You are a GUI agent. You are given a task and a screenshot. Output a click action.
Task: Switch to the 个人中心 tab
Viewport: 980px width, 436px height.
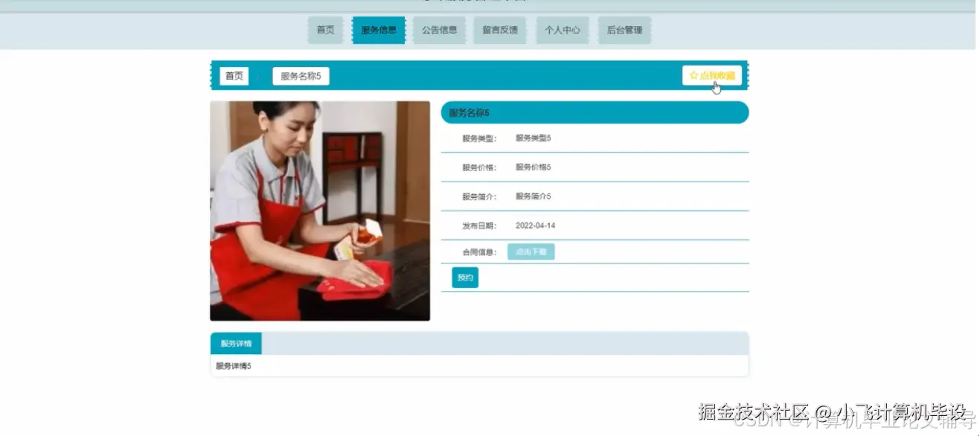562,31
